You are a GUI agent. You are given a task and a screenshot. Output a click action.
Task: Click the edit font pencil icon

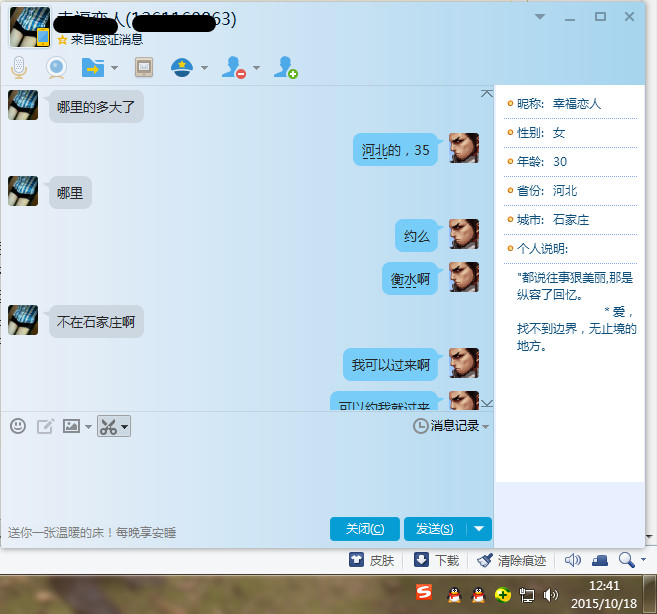45,426
